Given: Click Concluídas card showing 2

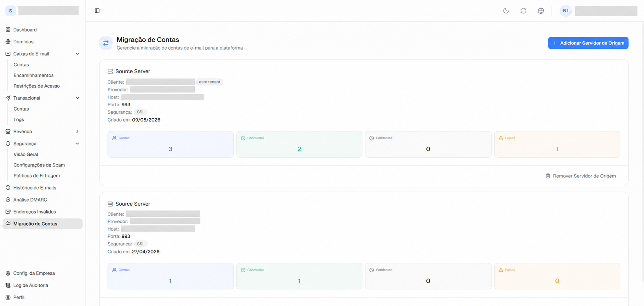Looking at the screenshot, I should [x=299, y=144].
